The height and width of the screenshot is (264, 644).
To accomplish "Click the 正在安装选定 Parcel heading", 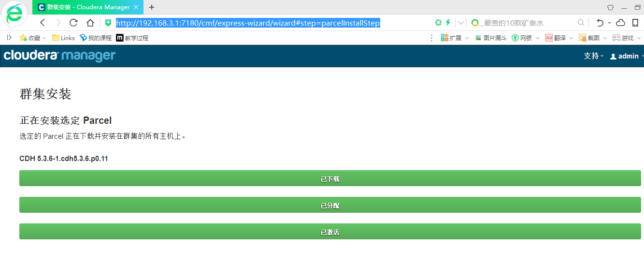I will coord(66,120).
